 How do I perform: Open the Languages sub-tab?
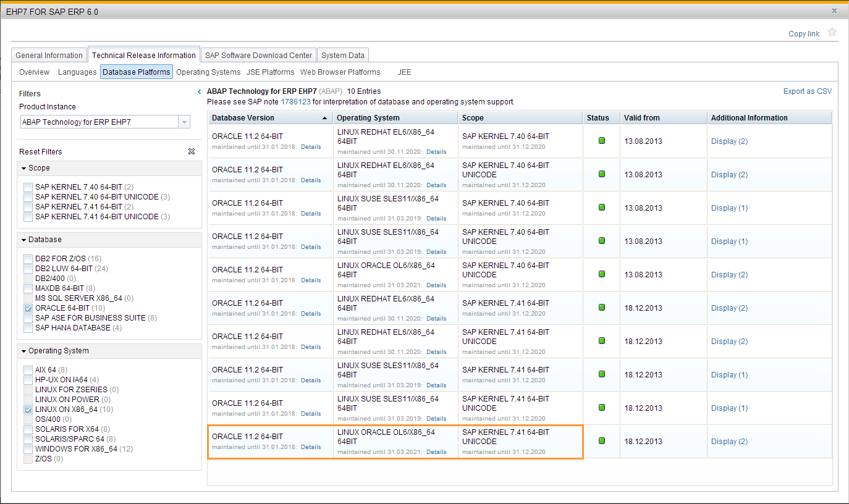click(77, 72)
